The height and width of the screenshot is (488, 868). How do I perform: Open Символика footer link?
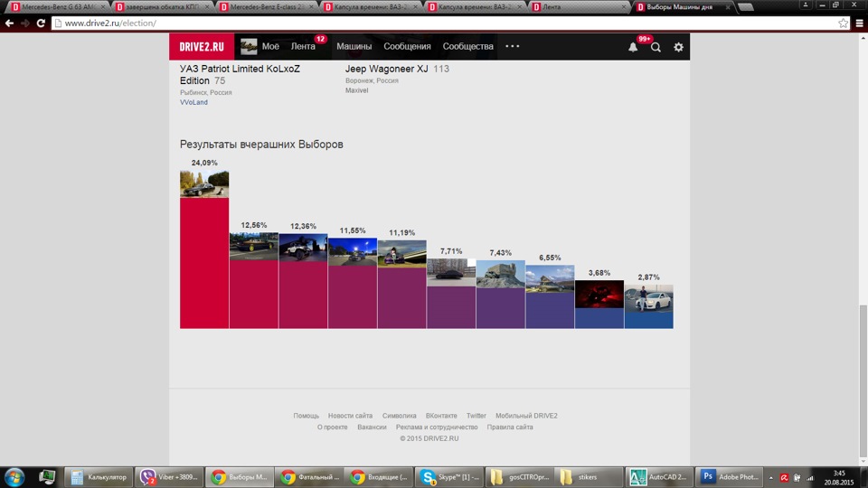pyautogui.click(x=399, y=416)
